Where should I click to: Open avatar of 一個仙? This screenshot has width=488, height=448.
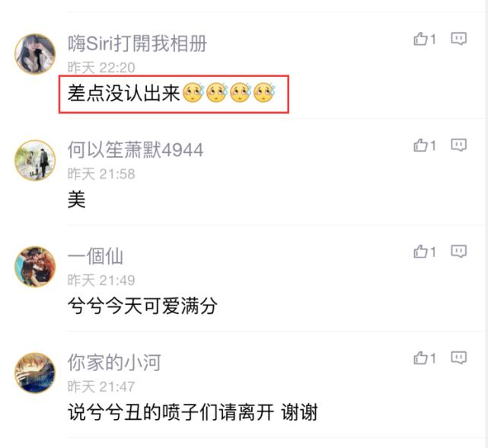pos(35,267)
